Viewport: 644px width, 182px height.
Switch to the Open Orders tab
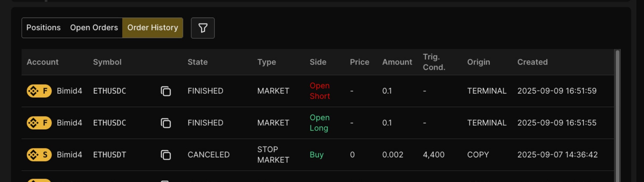click(94, 28)
